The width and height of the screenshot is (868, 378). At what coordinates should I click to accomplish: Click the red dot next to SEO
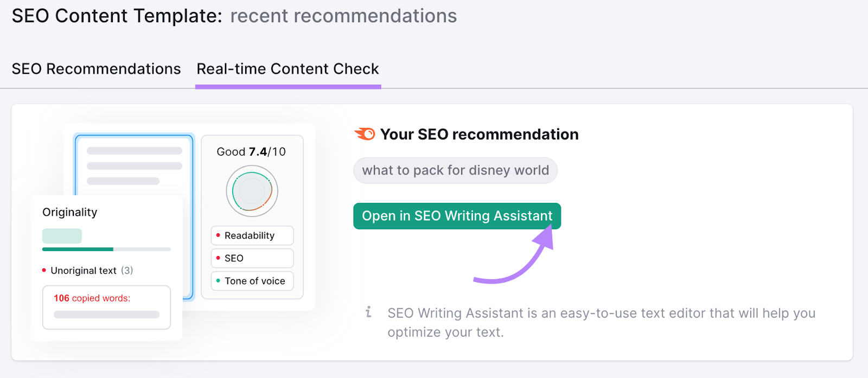[219, 258]
